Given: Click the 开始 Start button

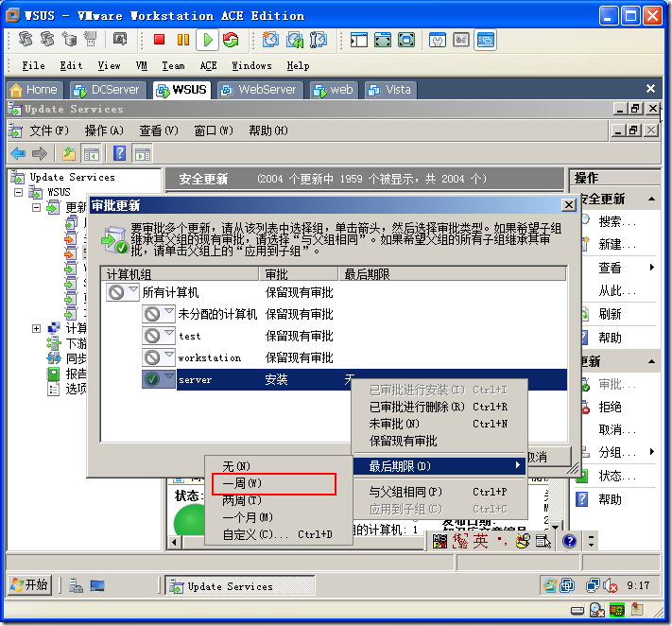Looking at the screenshot, I should tap(30, 585).
